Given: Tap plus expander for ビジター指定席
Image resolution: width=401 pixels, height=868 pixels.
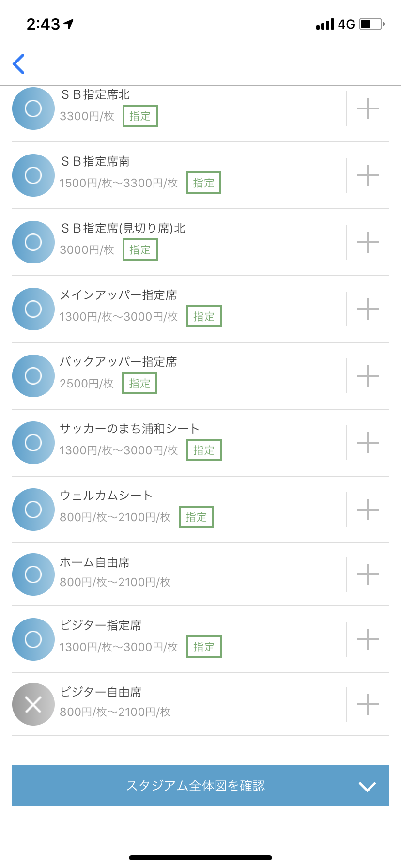Looking at the screenshot, I should pos(368,639).
